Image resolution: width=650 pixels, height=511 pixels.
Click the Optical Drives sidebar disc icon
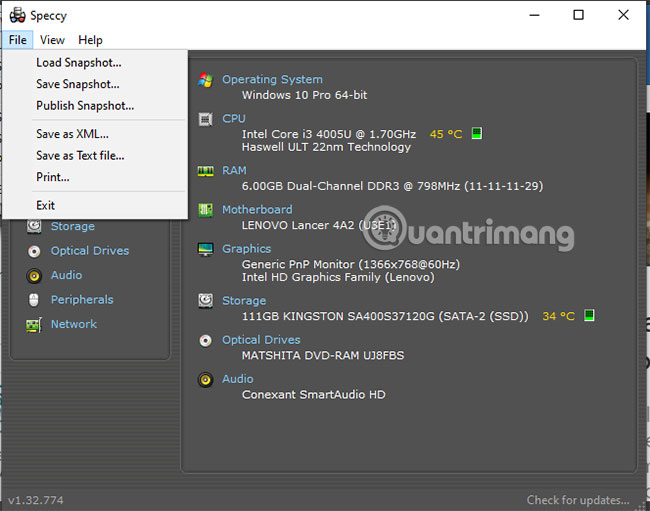34,251
